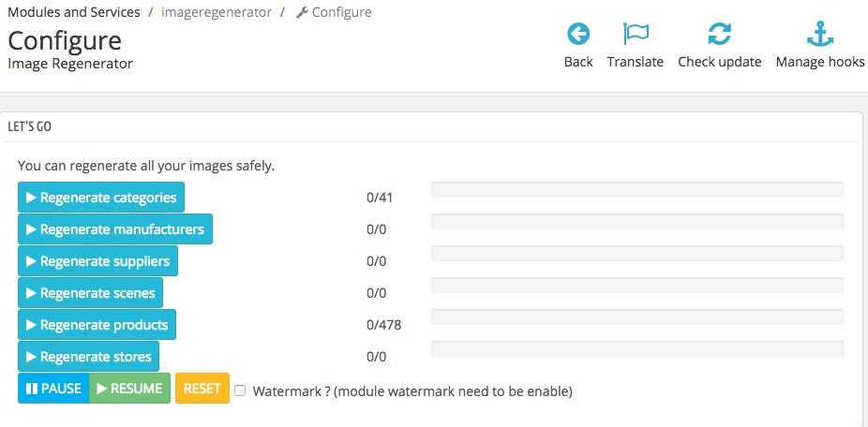Start Regenerate manufacturers
Image resolution: width=868 pixels, height=427 pixels.
(114, 229)
